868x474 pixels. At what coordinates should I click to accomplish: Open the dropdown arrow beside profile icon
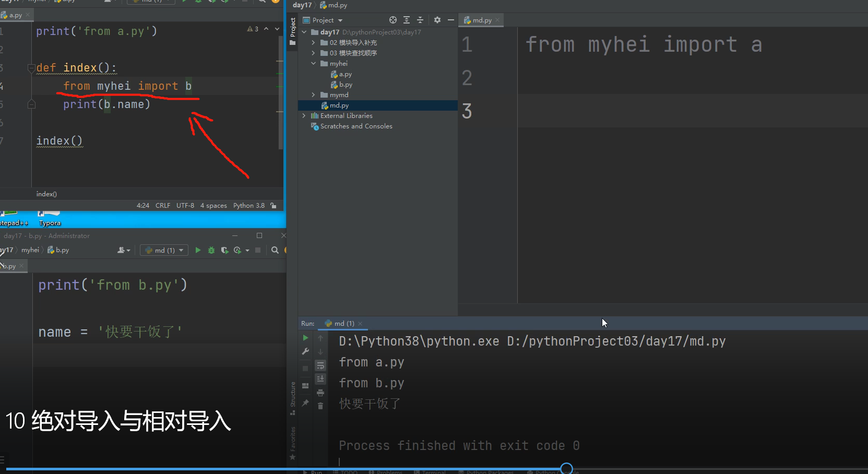(x=247, y=250)
